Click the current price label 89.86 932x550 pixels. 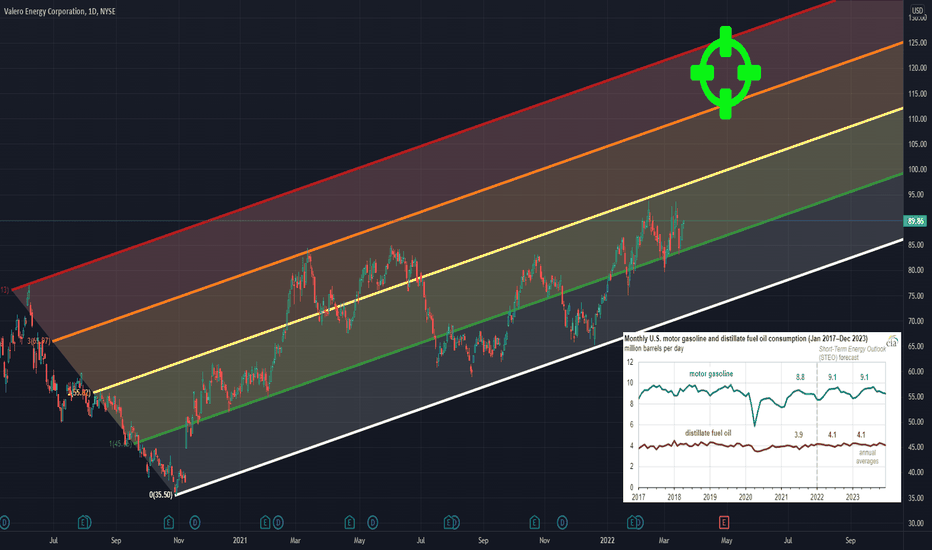click(915, 221)
